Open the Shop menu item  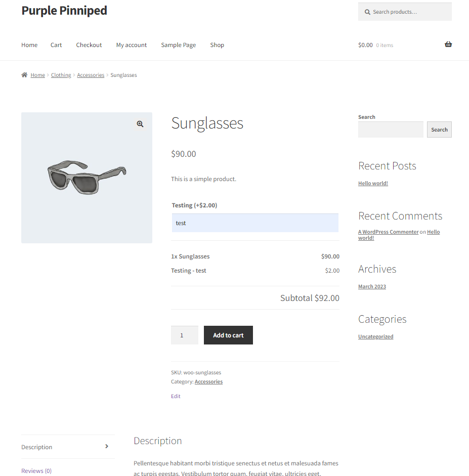(217, 45)
